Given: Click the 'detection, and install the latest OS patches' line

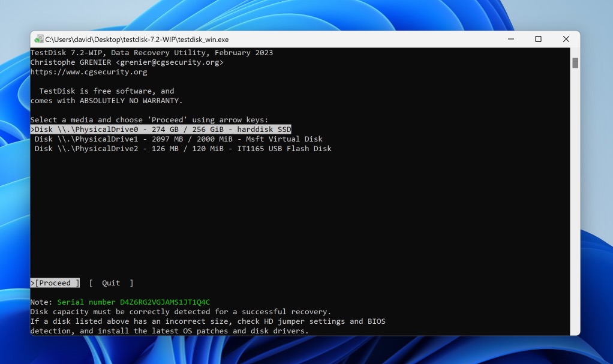Looking at the screenshot, I should pyautogui.click(x=169, y=331).
